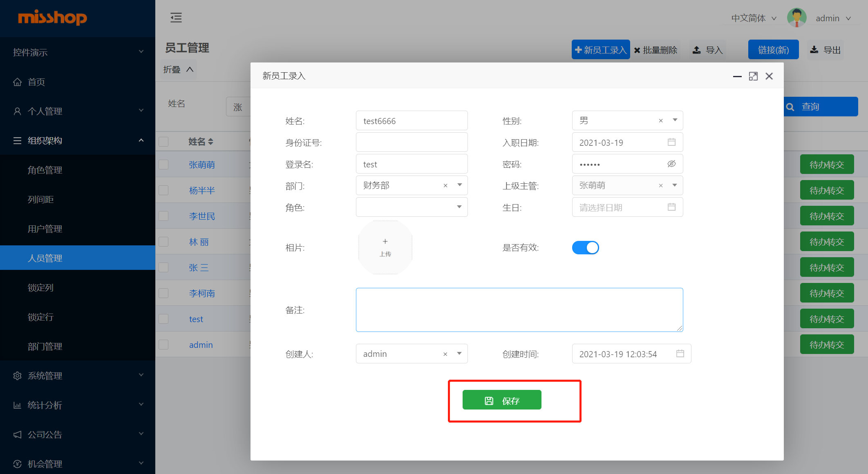
Task: Click the calendar icon in 入职日期 field
Action: (671, 142)
